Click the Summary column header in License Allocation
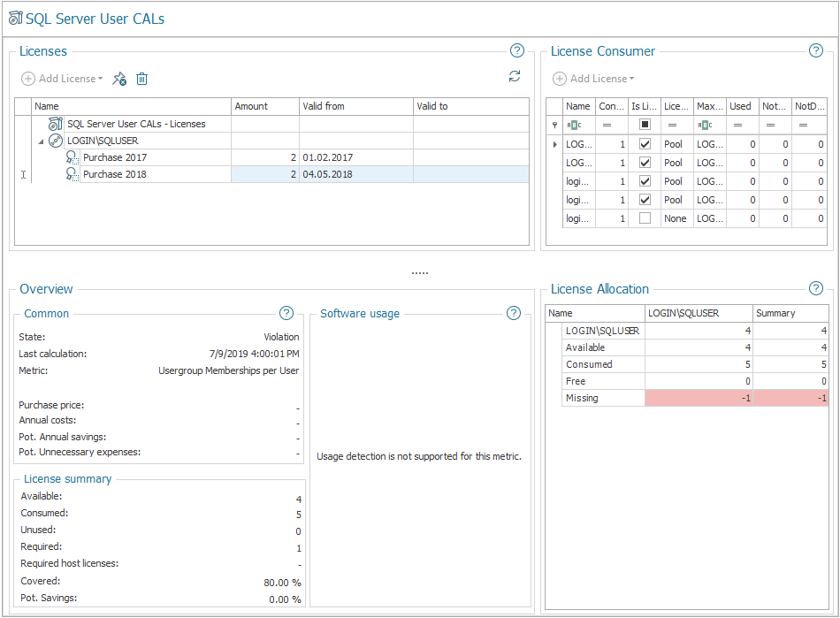The width and height of the screenshot is (840, 618). click(x=790, y=313)
